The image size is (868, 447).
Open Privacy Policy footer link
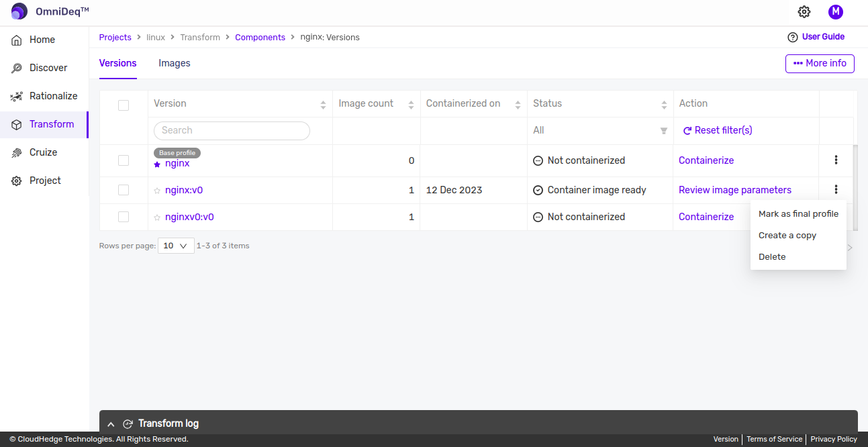(834, 439)
